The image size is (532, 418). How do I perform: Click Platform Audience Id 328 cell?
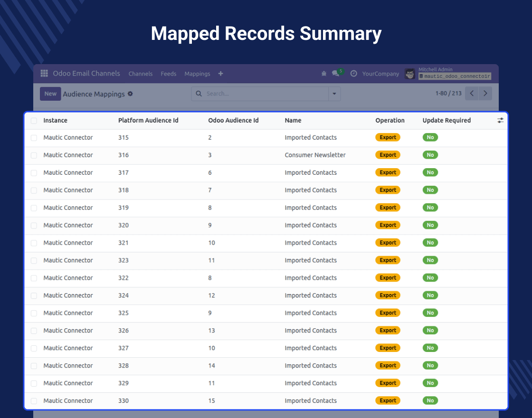[123, 366]
